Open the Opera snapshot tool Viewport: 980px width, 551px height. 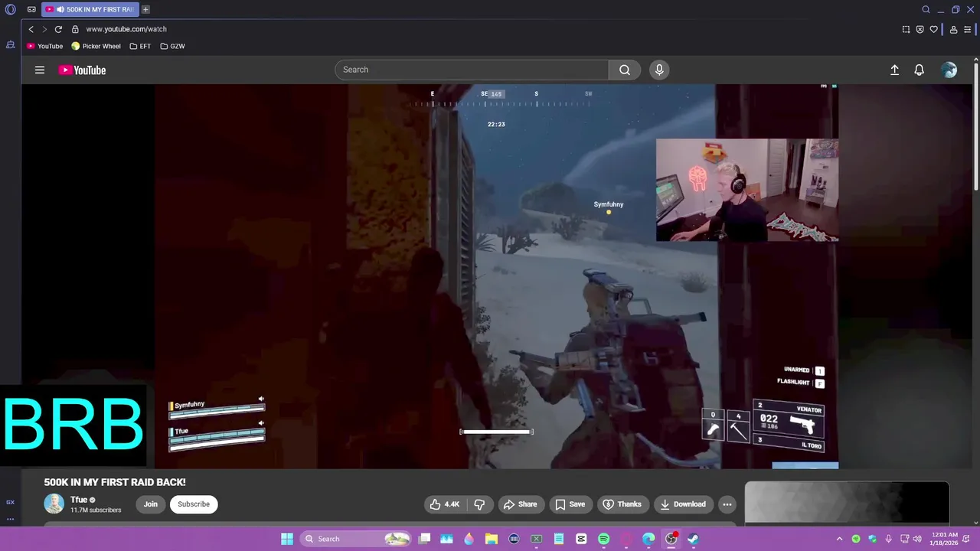[x=906, y=29]
